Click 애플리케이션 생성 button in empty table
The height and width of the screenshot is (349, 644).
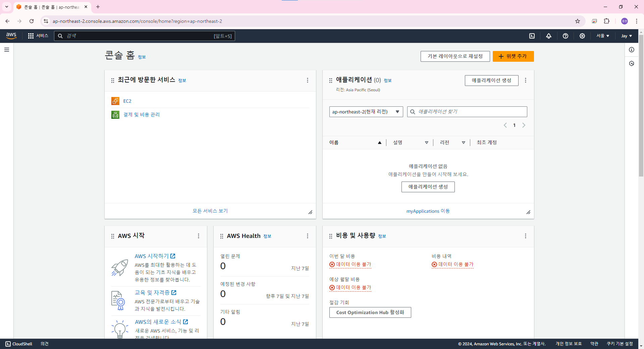(x=428, y=187)
